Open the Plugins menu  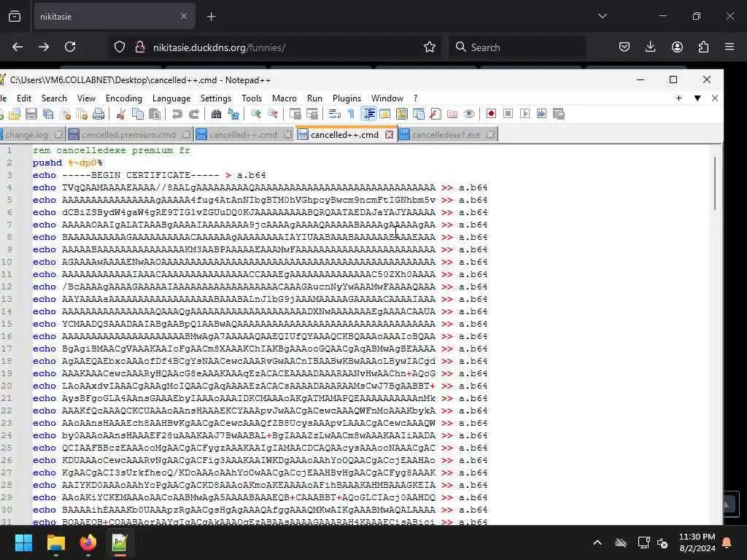347,98
